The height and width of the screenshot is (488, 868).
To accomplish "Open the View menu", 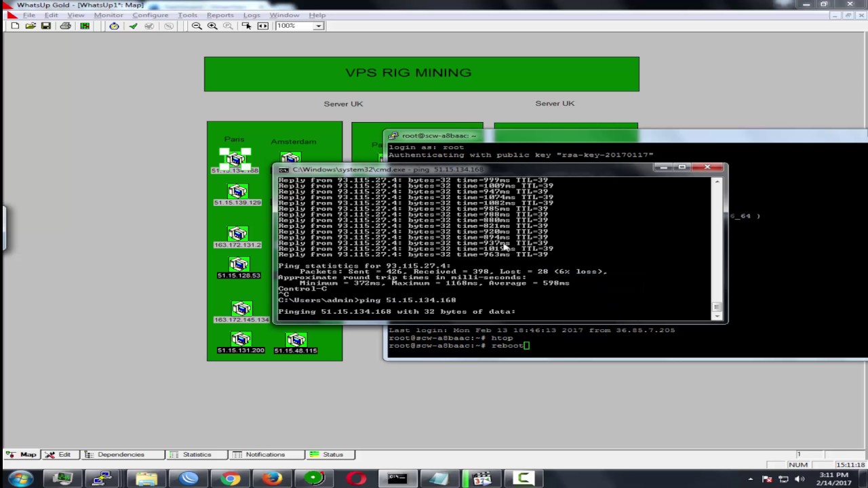I will pyautogui.click(x=76, y=15).
